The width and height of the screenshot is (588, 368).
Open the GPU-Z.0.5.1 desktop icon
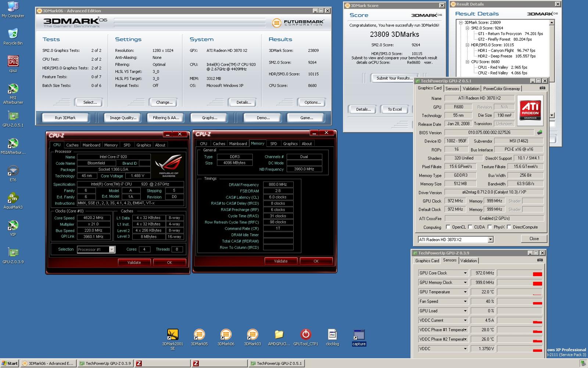(13, 119)
